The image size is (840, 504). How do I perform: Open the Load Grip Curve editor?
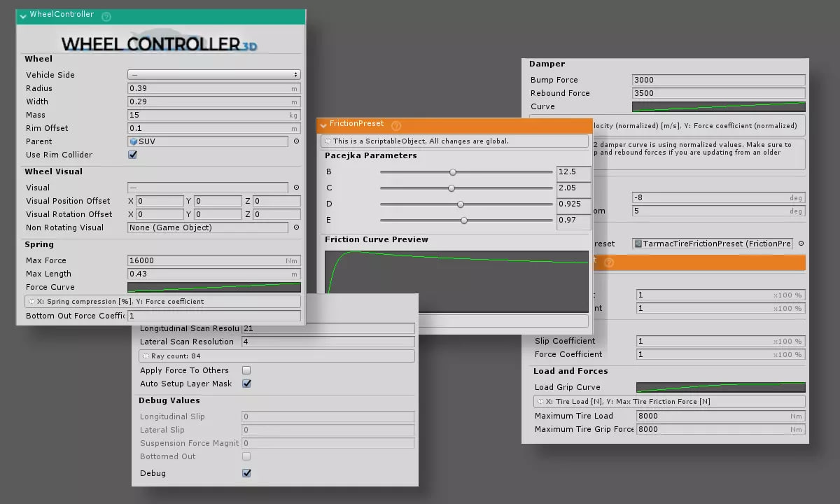coord(720,387)
